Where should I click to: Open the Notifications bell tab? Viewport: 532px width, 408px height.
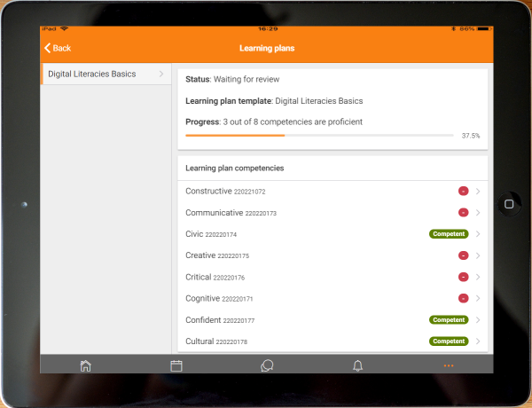coord(358,365)
